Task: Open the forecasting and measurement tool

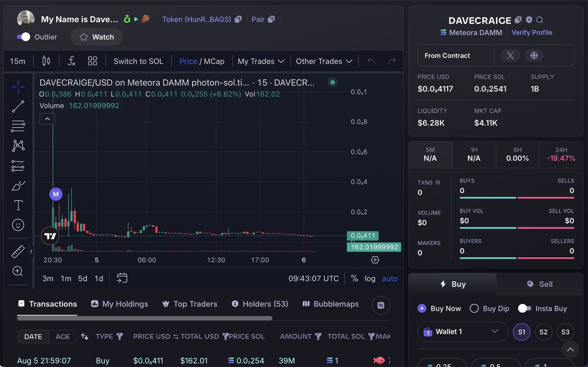Action: 18,166
